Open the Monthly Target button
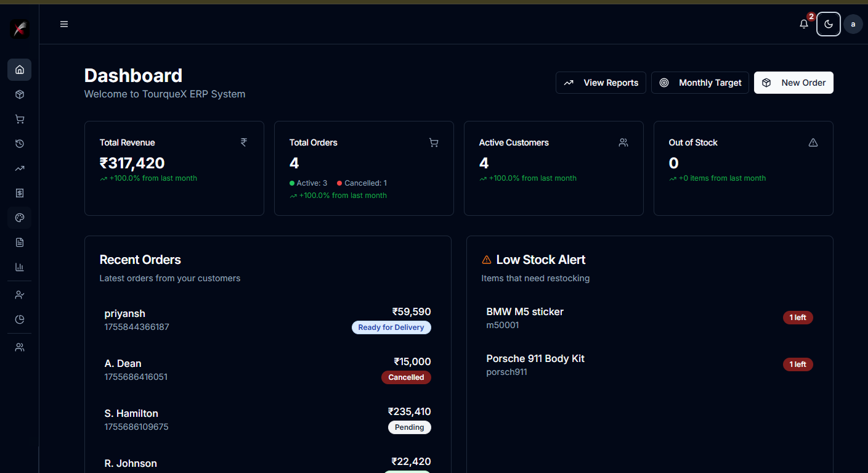 700,83
